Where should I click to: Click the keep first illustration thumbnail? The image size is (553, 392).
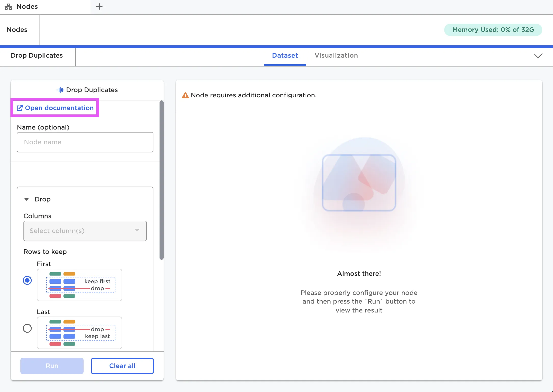click(80, 285)
